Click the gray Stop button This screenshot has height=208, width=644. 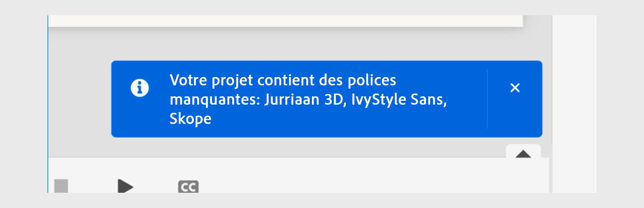click(61, 186)
